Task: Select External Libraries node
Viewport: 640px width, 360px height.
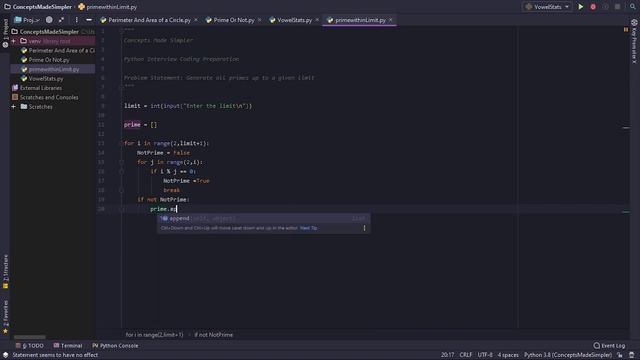Action: pyautogui.click(x=53, y=88)
